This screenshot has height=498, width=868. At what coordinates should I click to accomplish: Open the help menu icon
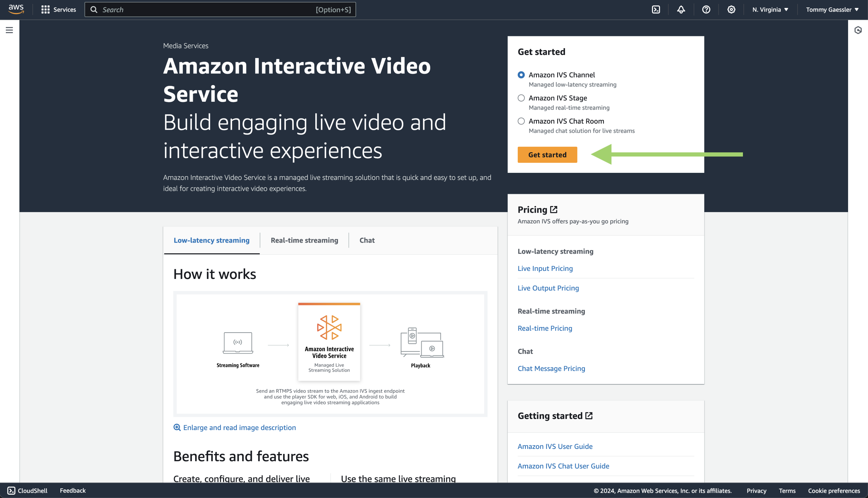[x=706, y=9]
